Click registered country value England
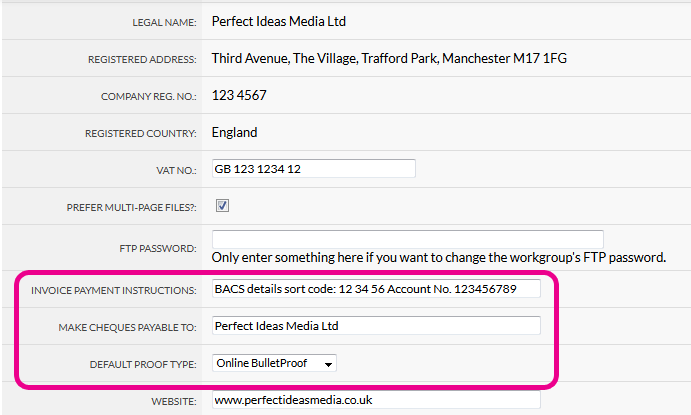 tap(234, 133)
